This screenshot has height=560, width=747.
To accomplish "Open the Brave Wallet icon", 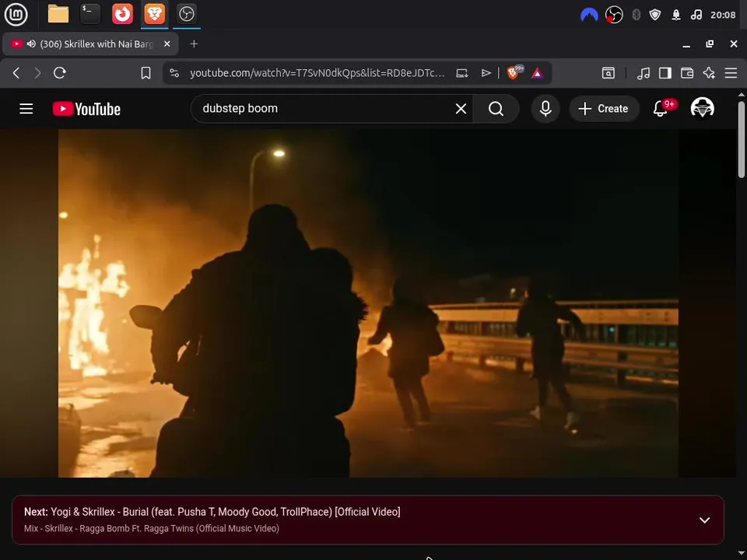I will click(687, 73).
